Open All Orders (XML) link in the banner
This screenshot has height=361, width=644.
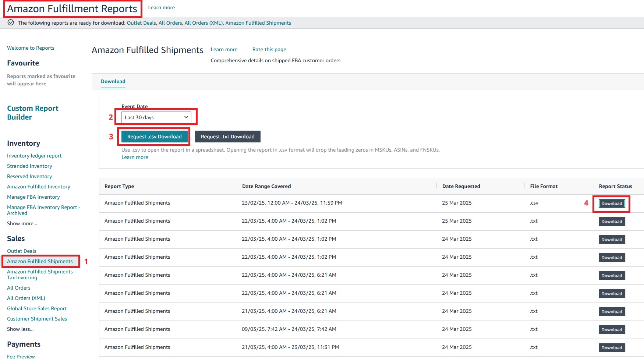click(x=204, y=23)
